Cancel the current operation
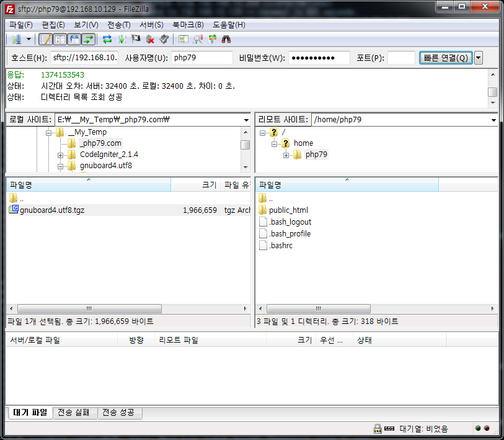This screenshot has width=504, height=440. (136, 39)
